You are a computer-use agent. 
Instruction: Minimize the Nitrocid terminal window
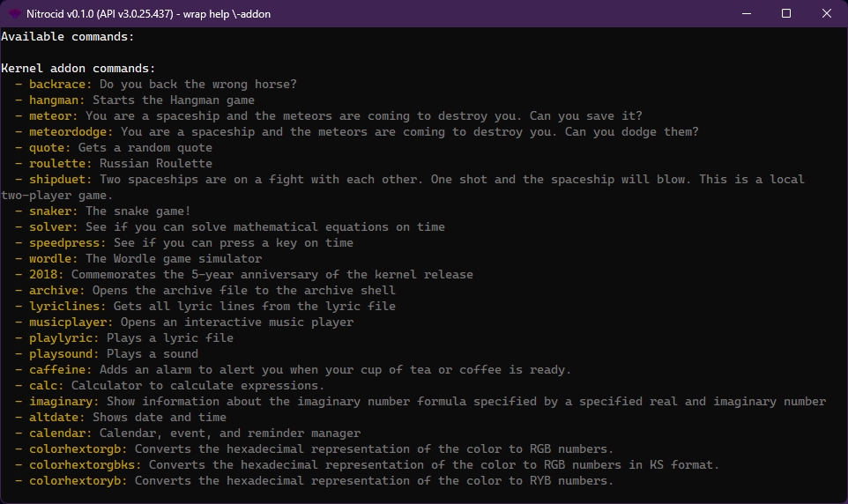pyautogui.click(x=746, y=13)
